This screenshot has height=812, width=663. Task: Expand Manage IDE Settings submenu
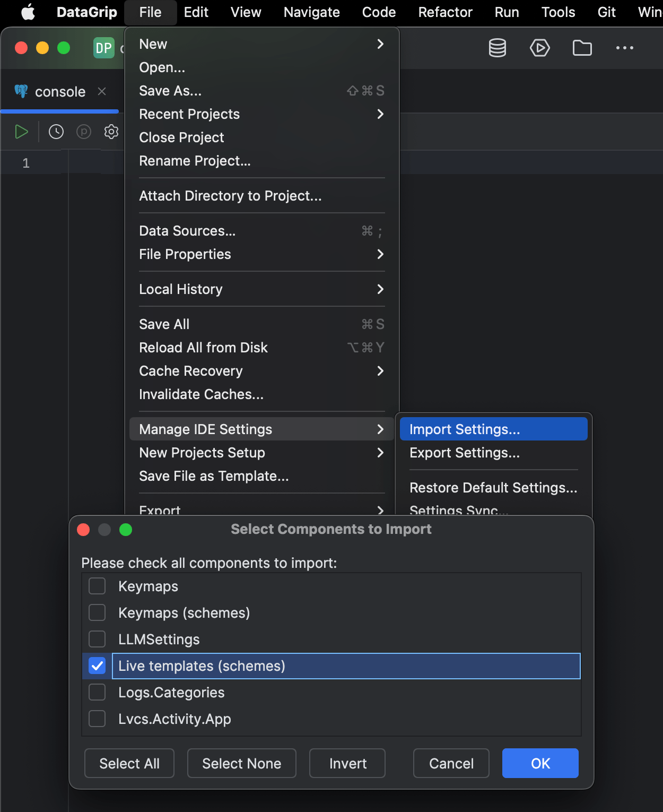(x=380, y=429)
